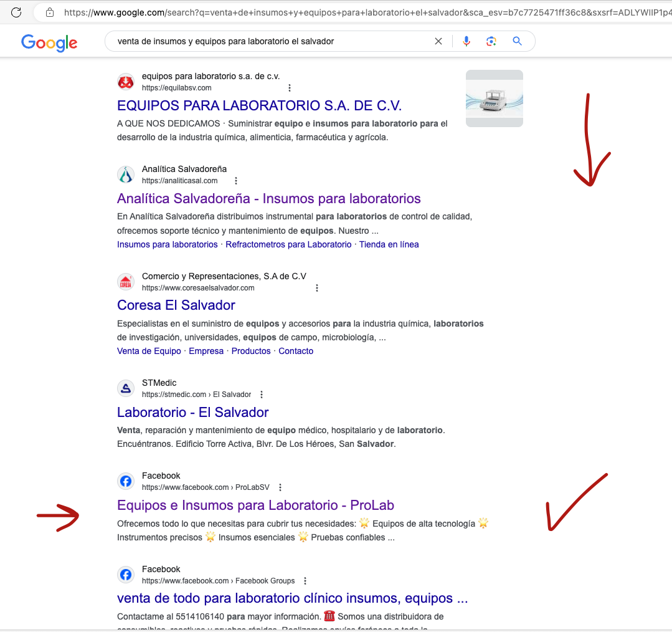This screenshot has width=672, height=632.
Task: Open three-dot menu next to Facebook Groups URL
Action: pos(305,581)
